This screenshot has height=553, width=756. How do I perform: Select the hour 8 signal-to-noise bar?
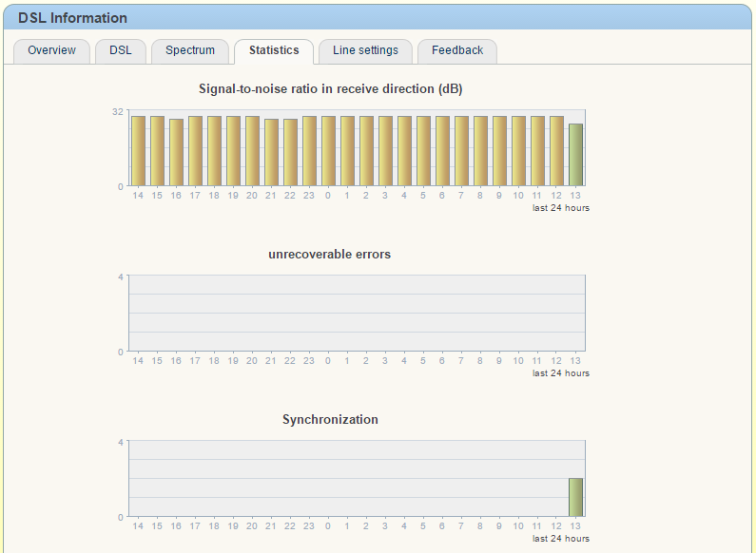click(x=480, y=151)
